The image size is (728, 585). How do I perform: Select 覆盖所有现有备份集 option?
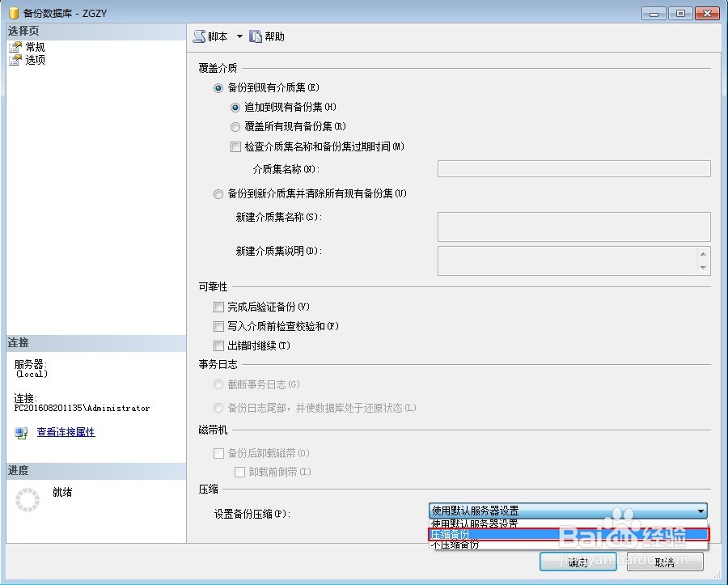point(235,127)
